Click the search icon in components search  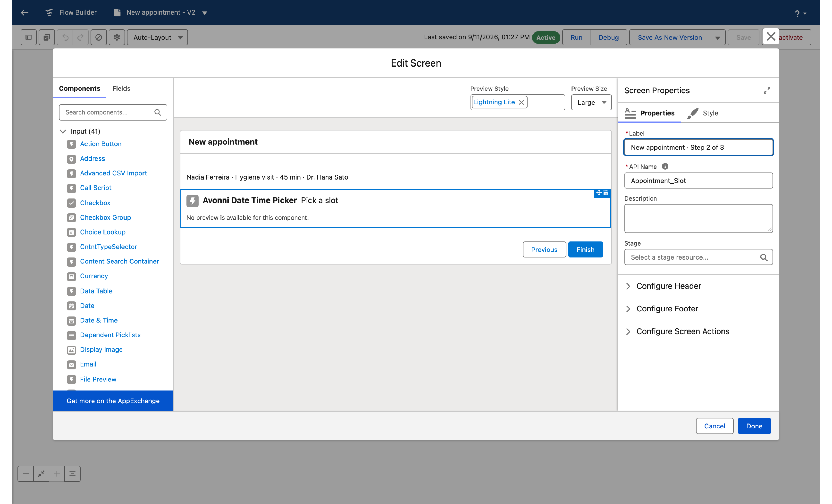coord(158,112)
